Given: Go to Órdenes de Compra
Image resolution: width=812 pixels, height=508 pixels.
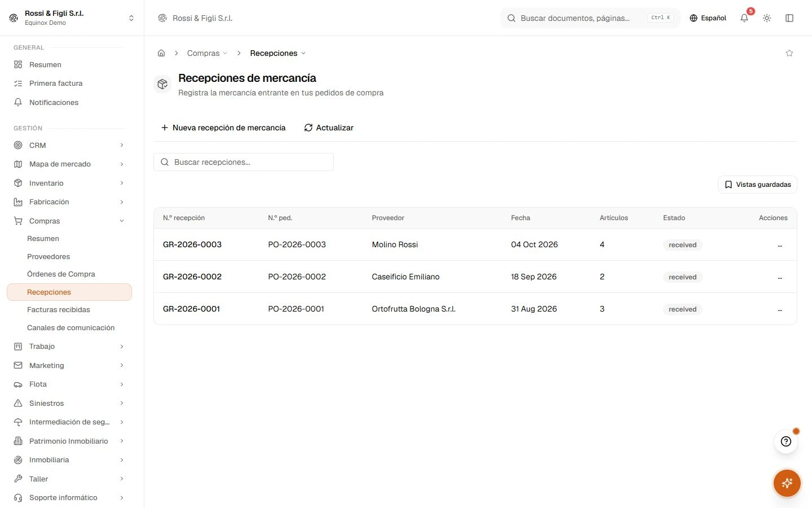Looking at the screenshot, I should [x=61, y=274].
